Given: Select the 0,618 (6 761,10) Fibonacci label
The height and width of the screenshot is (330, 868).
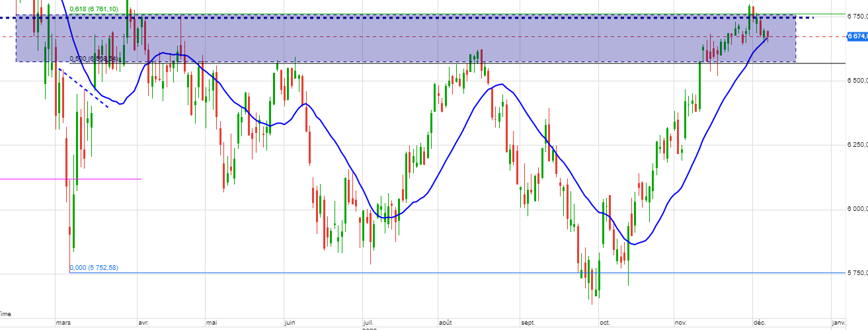Looking at the screenshot, I should click(94, 9).
